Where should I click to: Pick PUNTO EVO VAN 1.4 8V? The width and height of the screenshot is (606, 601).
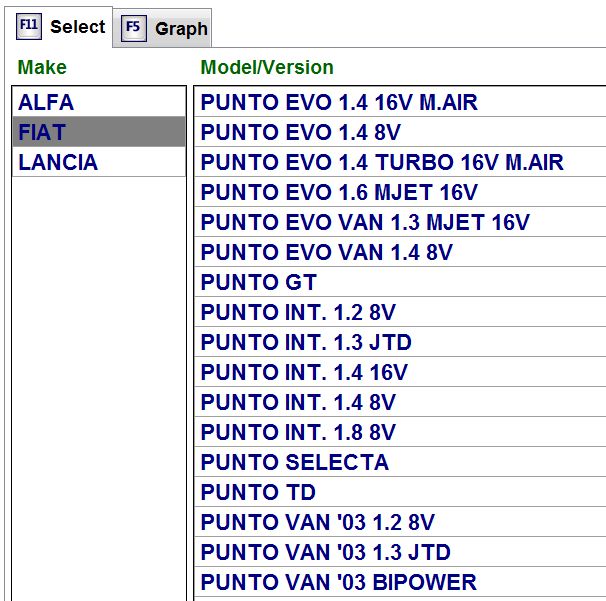tap(400, 252)
